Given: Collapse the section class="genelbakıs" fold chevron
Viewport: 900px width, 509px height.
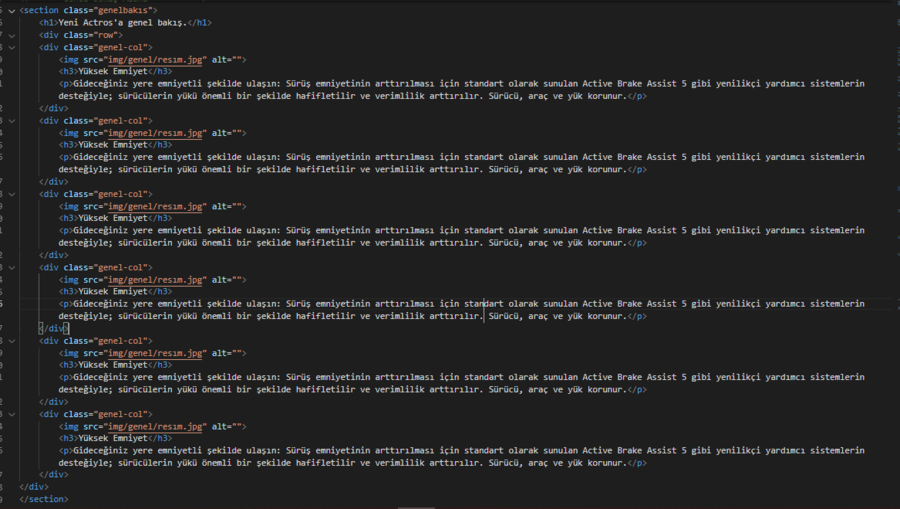Looking at the screenshot, I should point(11,10).
